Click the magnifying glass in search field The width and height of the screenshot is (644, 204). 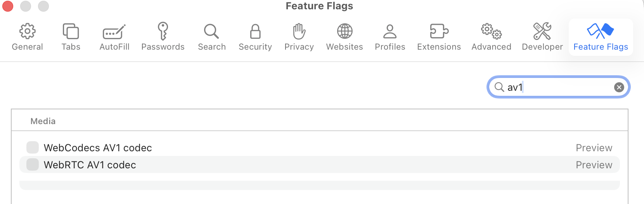click(x=499, y=87)
